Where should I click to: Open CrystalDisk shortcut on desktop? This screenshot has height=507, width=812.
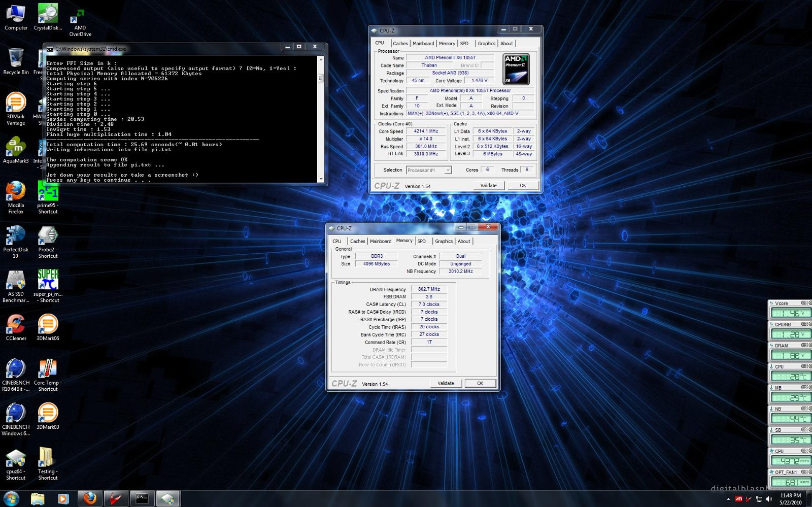click(x=48, y=17)
